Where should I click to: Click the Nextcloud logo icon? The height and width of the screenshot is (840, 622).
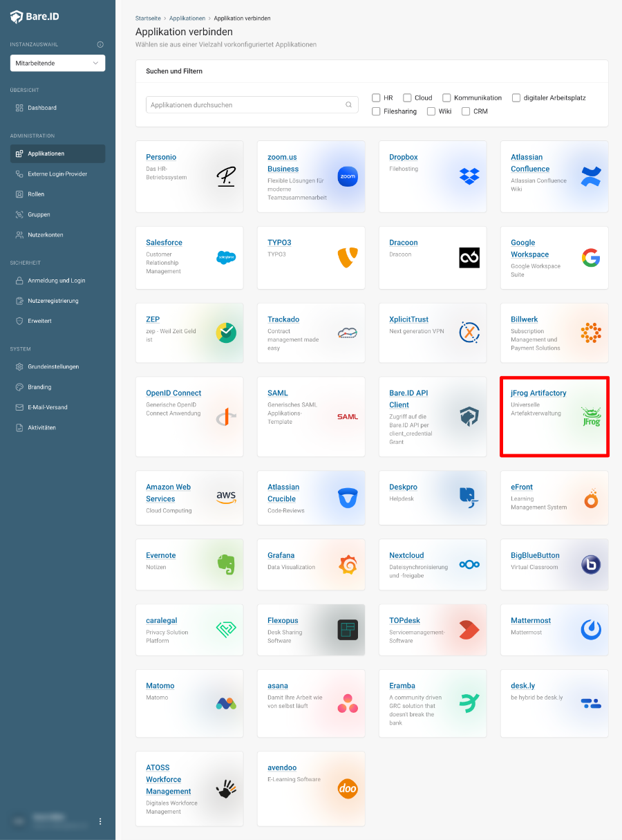tap(469, 565)
